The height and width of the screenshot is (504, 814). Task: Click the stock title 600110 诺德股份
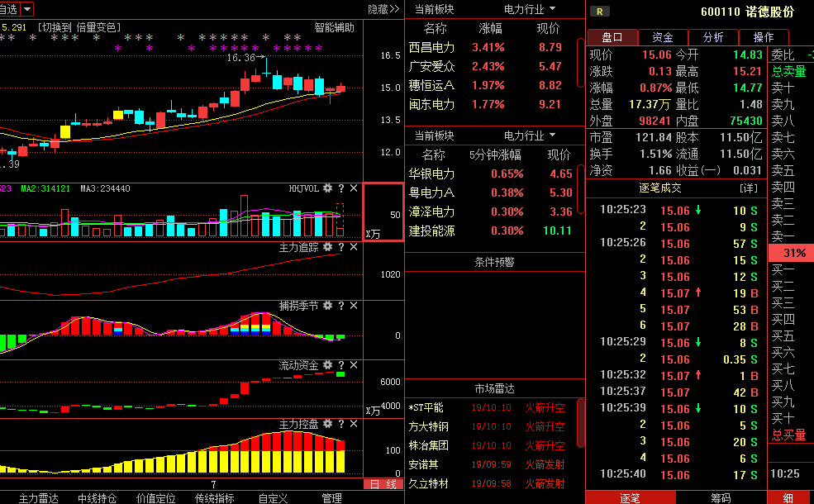click(x=747, y=12)
